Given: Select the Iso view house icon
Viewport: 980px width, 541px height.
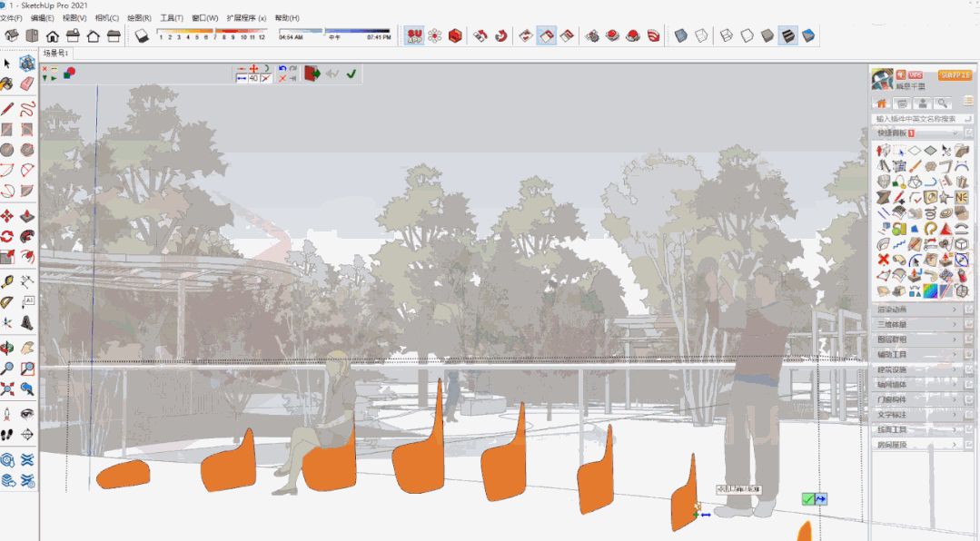Looking at the screenshot, I should 12,35.
